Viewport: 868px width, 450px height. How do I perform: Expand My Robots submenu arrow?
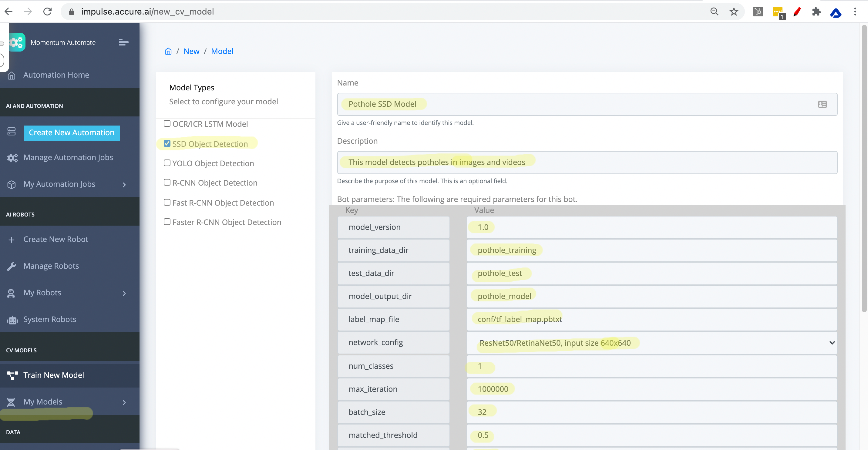[124, 293]
